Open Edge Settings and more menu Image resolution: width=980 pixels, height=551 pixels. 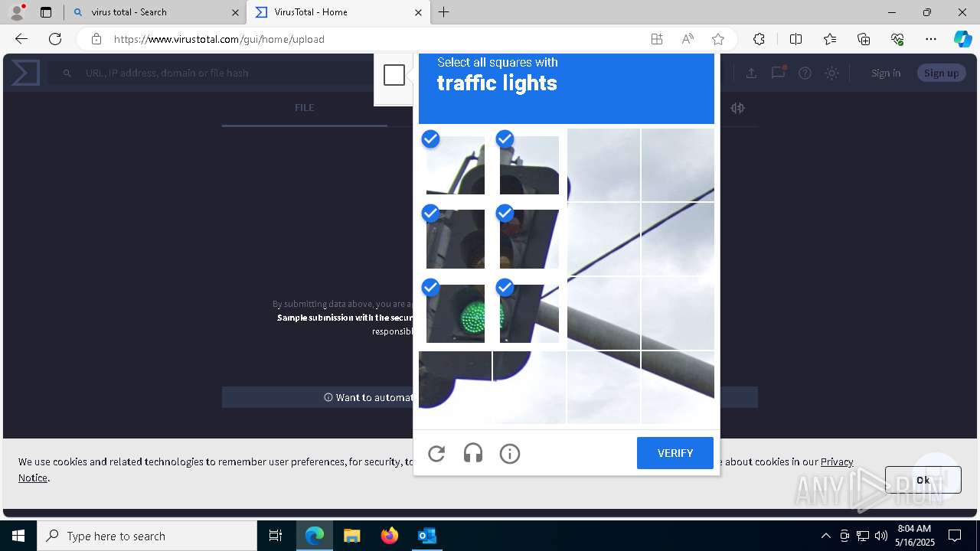point(931,39)
